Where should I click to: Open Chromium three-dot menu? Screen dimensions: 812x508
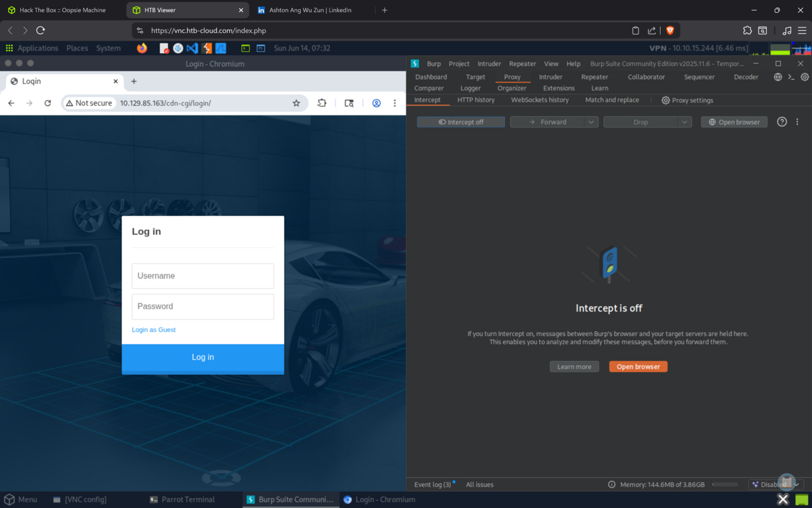pyautogui.click(x=394, y=103)
